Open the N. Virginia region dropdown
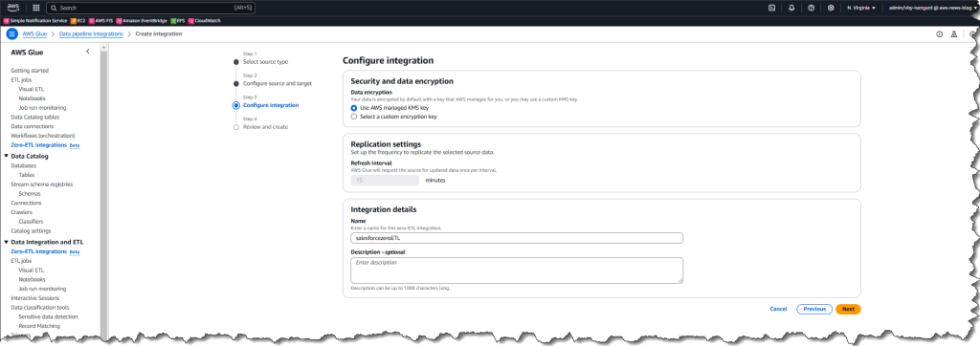This screenshot has width=980, height=346. point(861,8)
